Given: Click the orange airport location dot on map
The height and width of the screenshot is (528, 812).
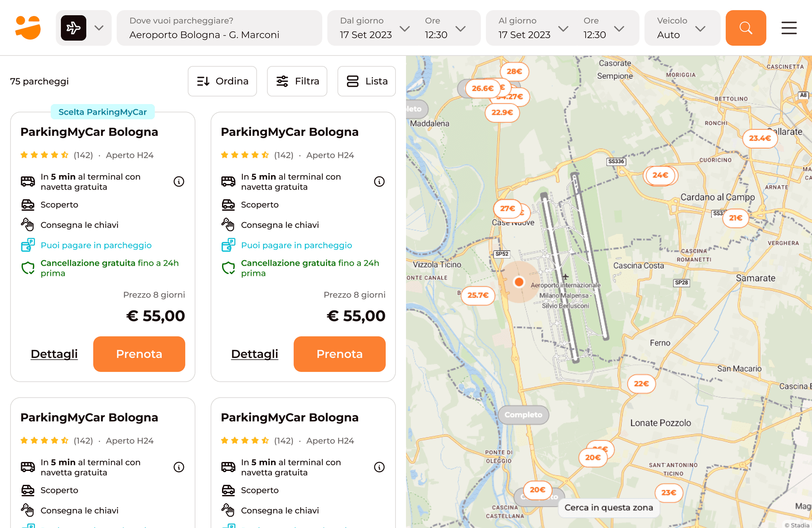Looking at the screenshot, I should pos(519,282).
